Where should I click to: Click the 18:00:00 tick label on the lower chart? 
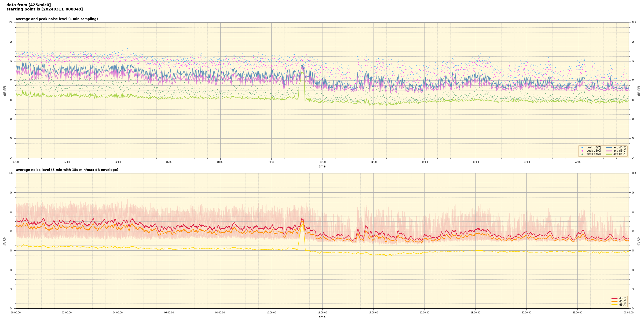point(475,313)
